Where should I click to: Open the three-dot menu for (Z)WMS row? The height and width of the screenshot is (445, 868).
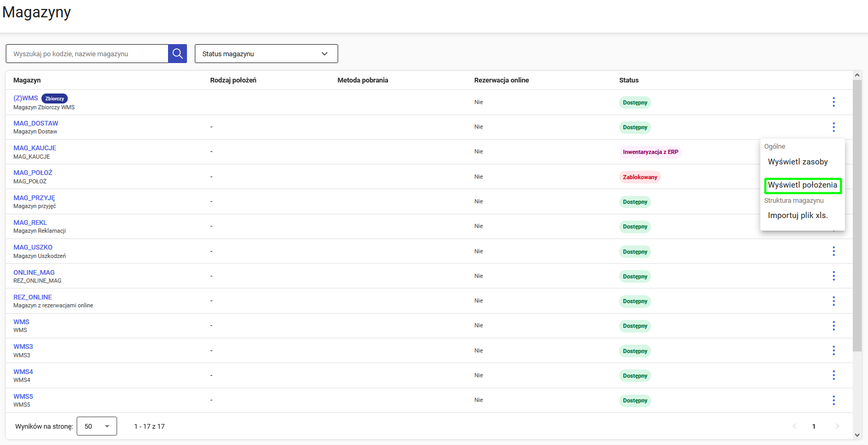click(833, 102)
